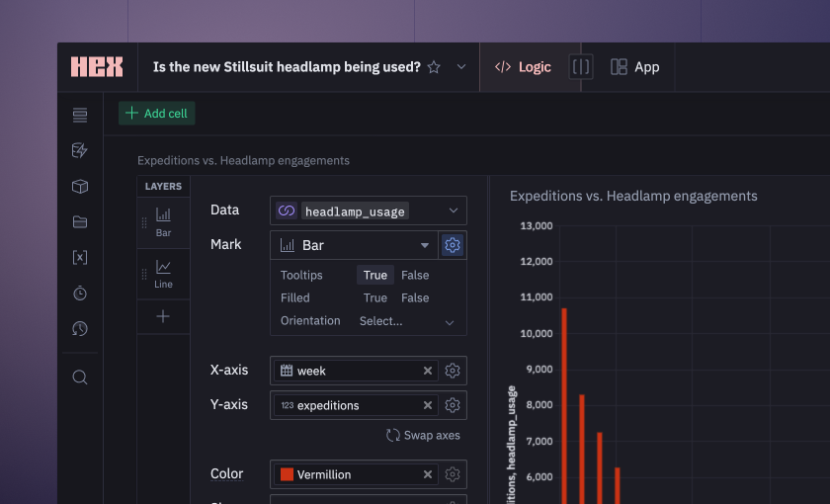Open the files folder icon in sidebar
Image resolution: width=830 pixels, height=504 pixels.
pos(80,221)
